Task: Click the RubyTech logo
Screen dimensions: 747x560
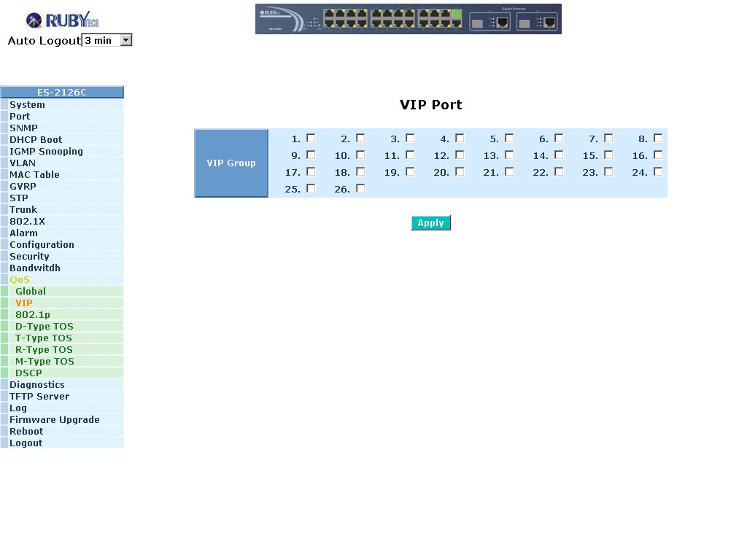Action: (62, 20)
